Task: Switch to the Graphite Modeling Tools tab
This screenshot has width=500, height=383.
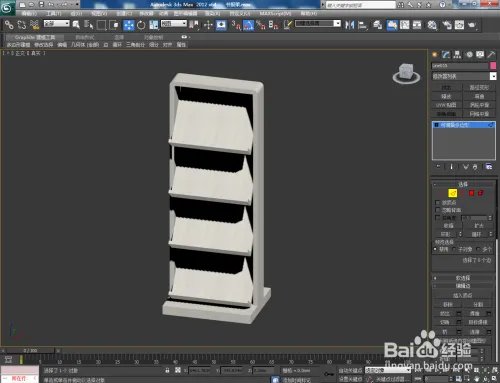Action: pos(35,37)
